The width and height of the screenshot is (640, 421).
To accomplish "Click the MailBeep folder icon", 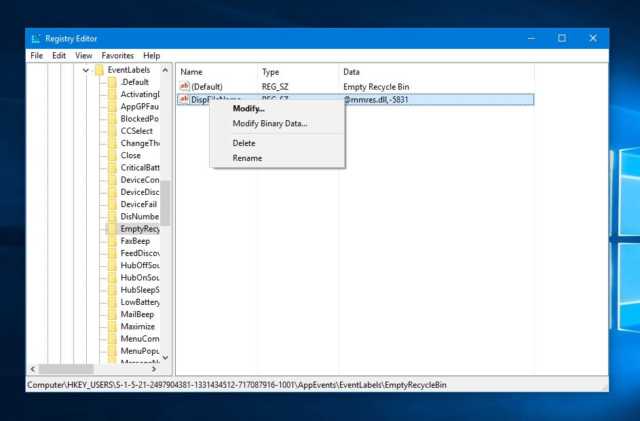I will pos(113,314).
